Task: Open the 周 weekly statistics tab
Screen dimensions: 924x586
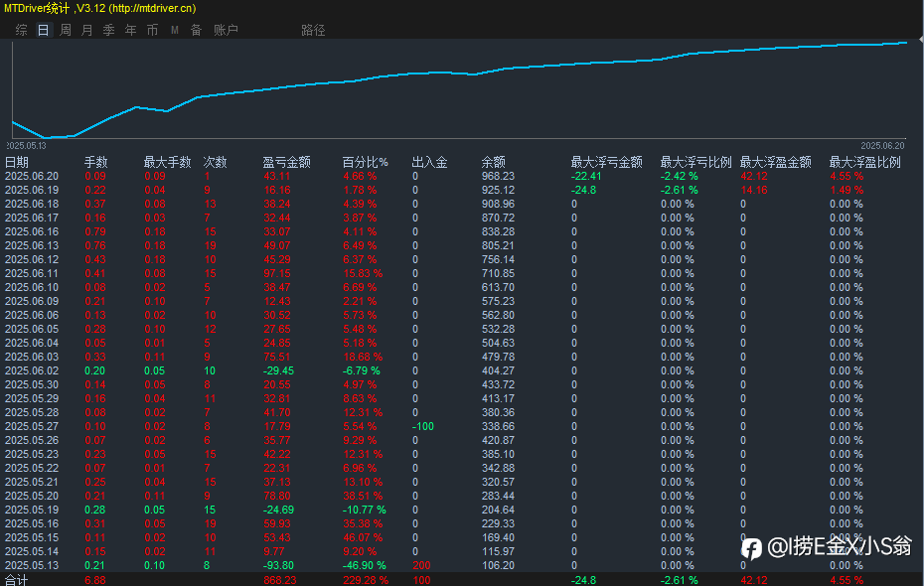Action: tap(65, 30)
